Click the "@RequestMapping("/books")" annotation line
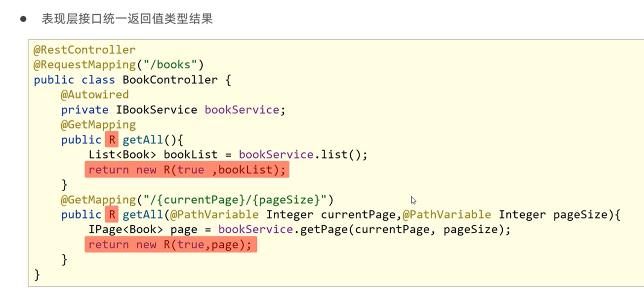 tap(119, 65)
